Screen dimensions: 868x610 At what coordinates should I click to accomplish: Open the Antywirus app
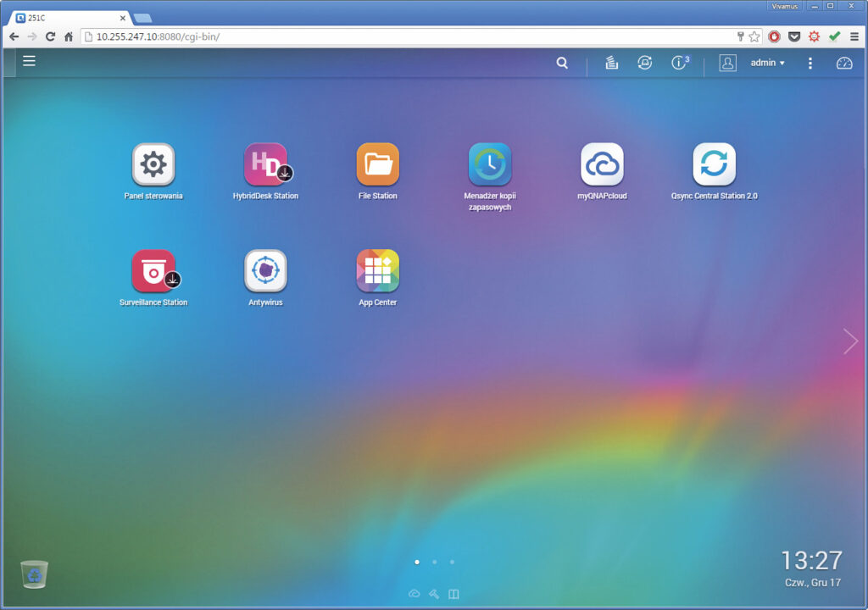point(265,271)
